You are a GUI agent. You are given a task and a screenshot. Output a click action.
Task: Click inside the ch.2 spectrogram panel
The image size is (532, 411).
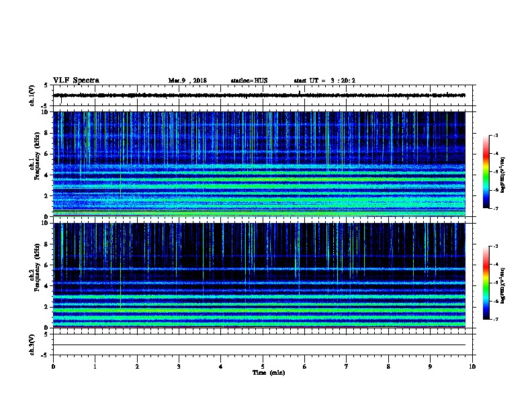(259, 275)
